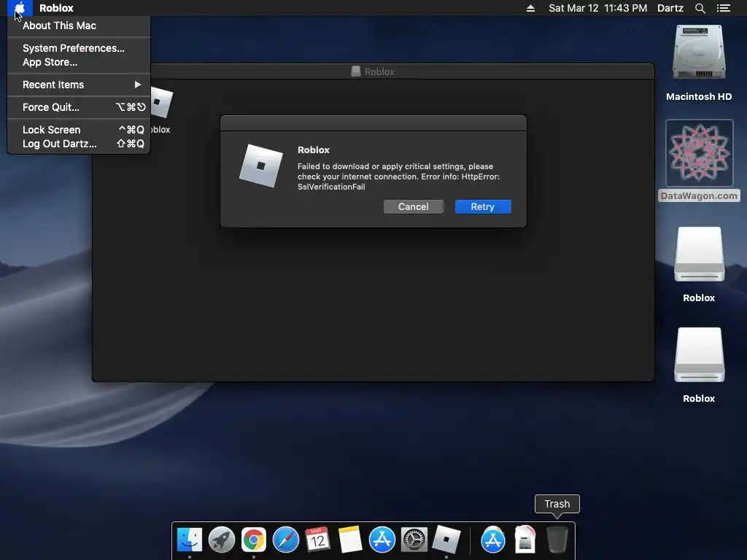Click the Roblox window title bar
Viewport: 747px width, 560px height.
coord(373,71)
